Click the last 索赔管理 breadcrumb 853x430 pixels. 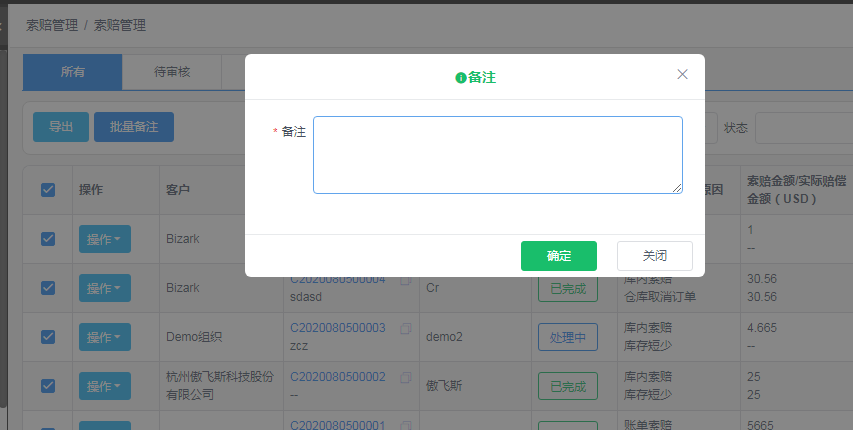pyautogui.click(x=120, y=25)
